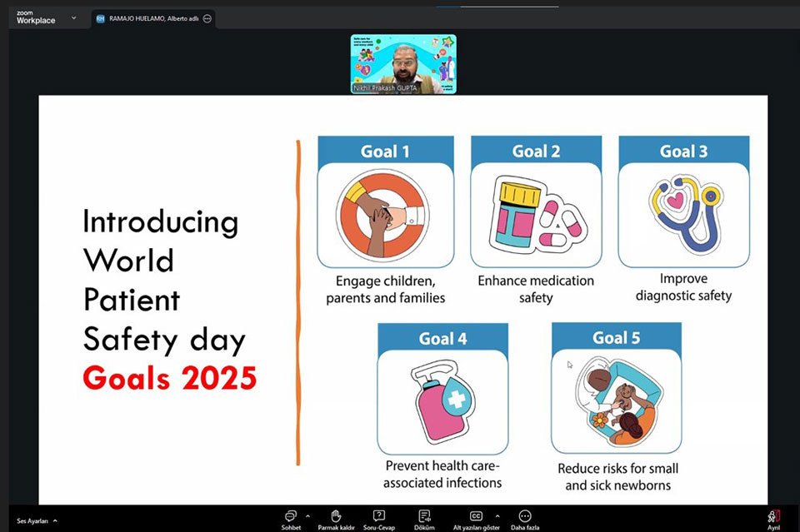
Task: Raise hand with Parmak kaldır
Action: (336, 519)
